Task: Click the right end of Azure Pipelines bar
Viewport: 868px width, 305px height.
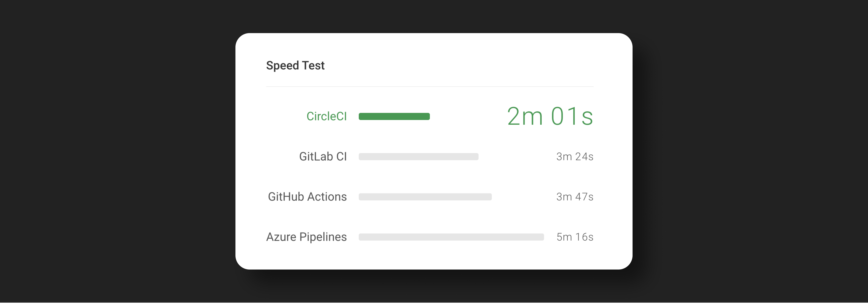Action: point(541,237)
